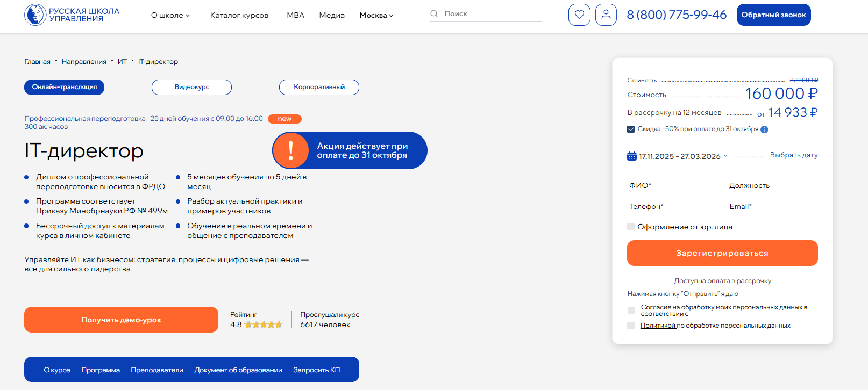Screen dimensions: 868x390
Task: Select the Видеокурс format tab
Action: pyautogui.click(x=191, y=87)
